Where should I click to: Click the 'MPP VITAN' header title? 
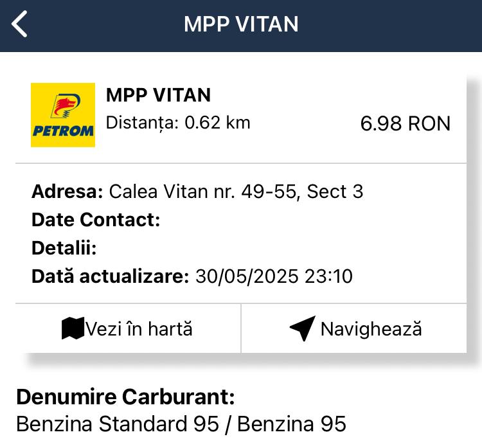point(241,24)
